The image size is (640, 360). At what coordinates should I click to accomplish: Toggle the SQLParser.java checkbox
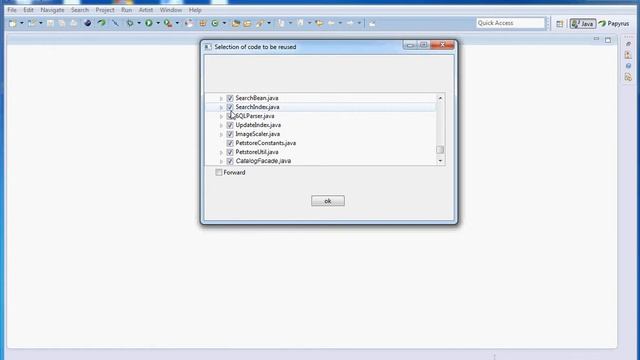coord(230,116)
